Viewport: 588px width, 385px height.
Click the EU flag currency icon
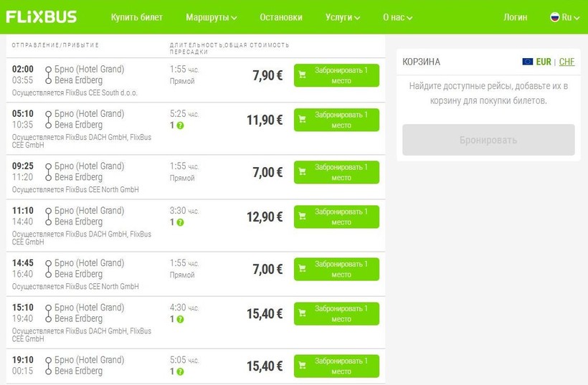pyautogui.click(x=528, y=62)
